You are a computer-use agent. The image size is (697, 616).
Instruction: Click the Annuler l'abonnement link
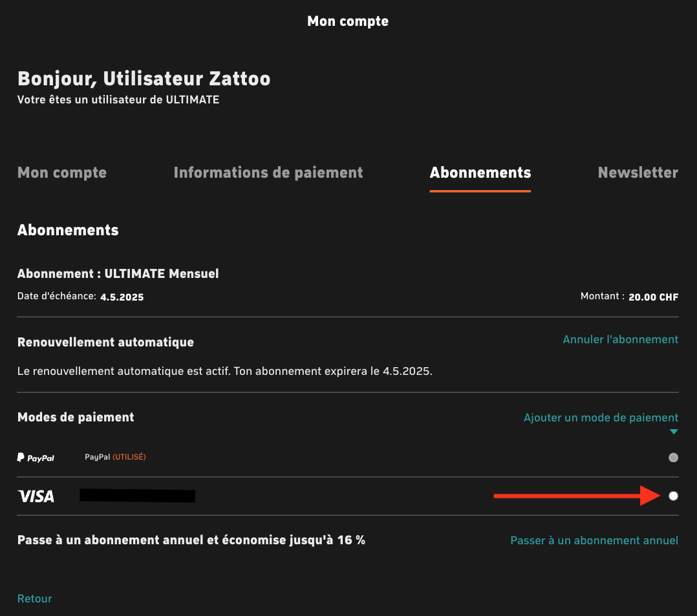(x=620, y=339)
